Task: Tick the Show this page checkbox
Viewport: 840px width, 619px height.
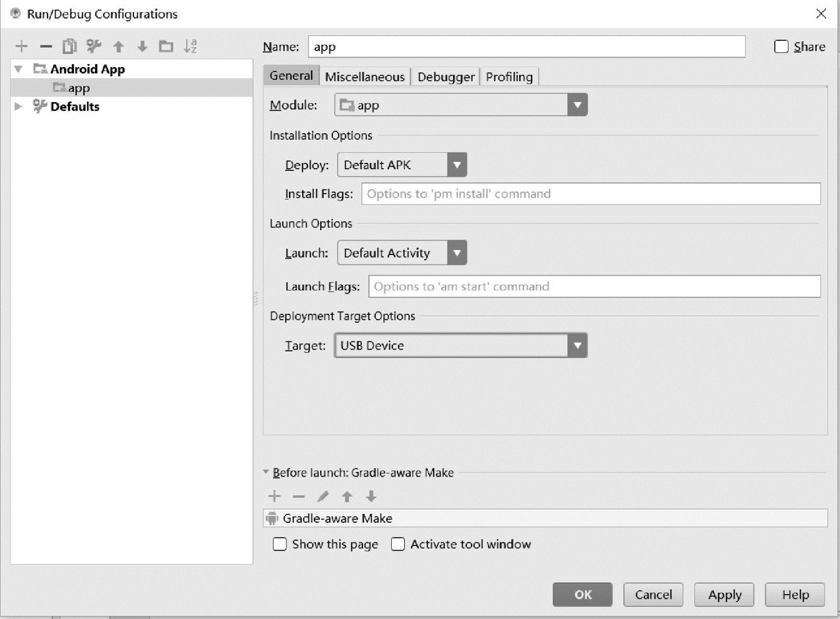Action: 279,544
